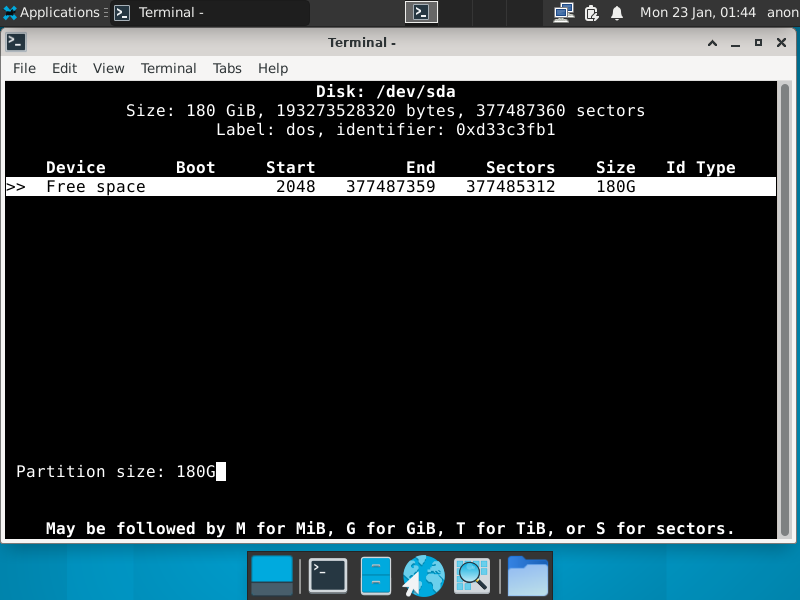This screenshot has width=800, height=600.
Task: Open the Help menu
Action: pos(273,68)
